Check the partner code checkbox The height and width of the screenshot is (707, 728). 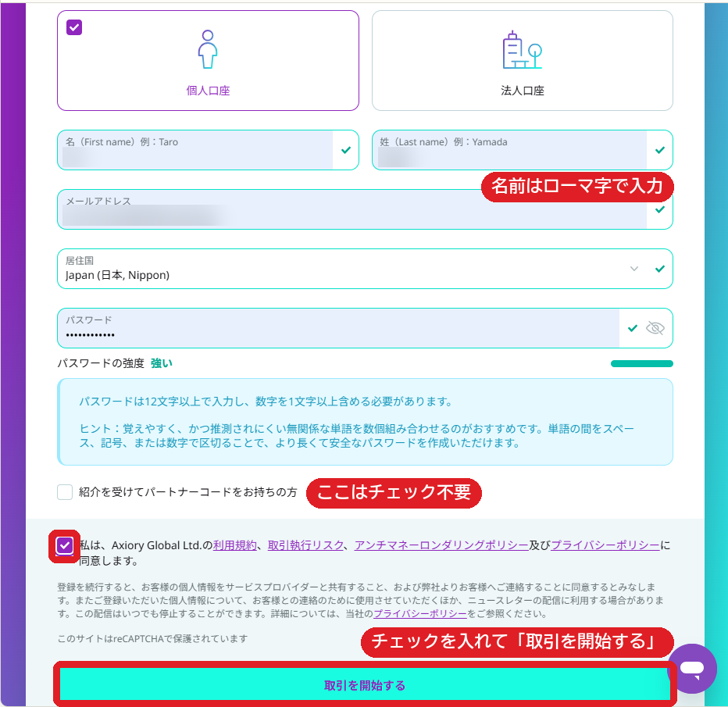click(65, 492)
